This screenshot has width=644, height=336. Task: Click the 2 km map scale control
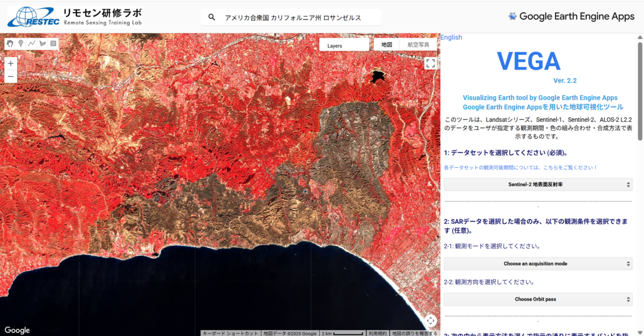click(342, 333)
